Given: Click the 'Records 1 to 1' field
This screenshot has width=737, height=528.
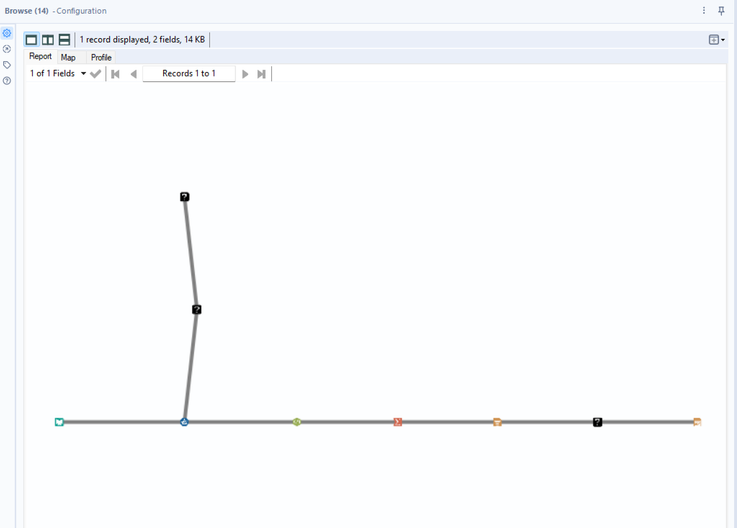Looking at the screenshot, I should click(189, 73).
